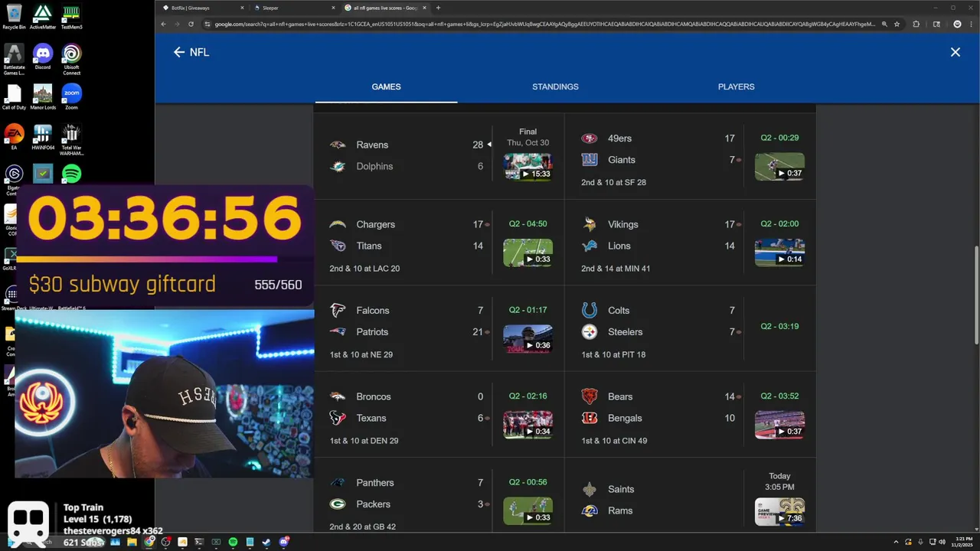
Task: Open the zoom magnifier in address bar
Action: (x=884, y=24)
